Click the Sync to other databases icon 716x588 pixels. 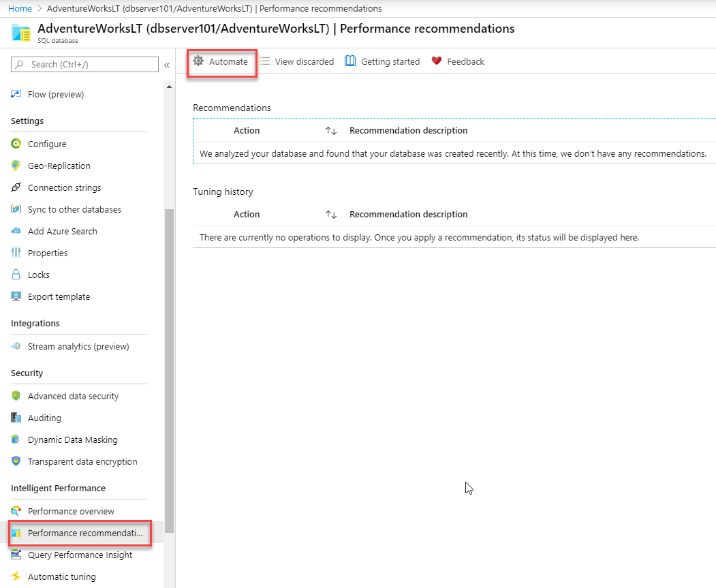pyautogui.click(x=16, y=209)
